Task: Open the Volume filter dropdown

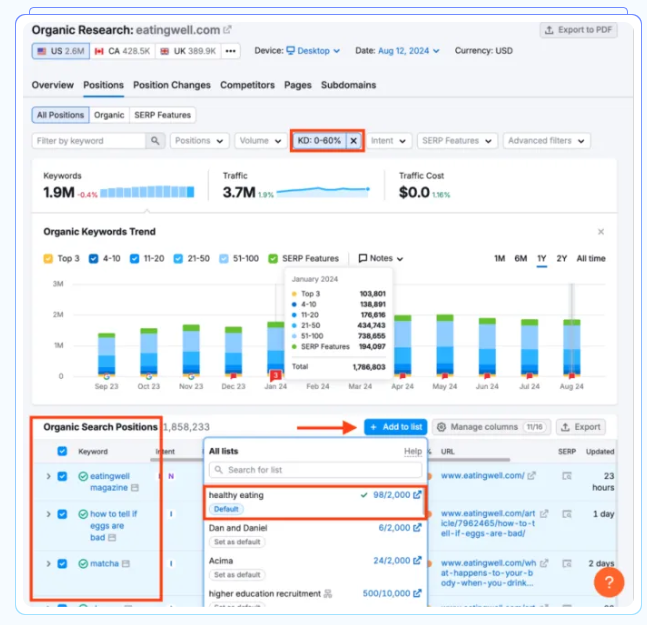Action: pyautogui.click(x=260, y=141)
